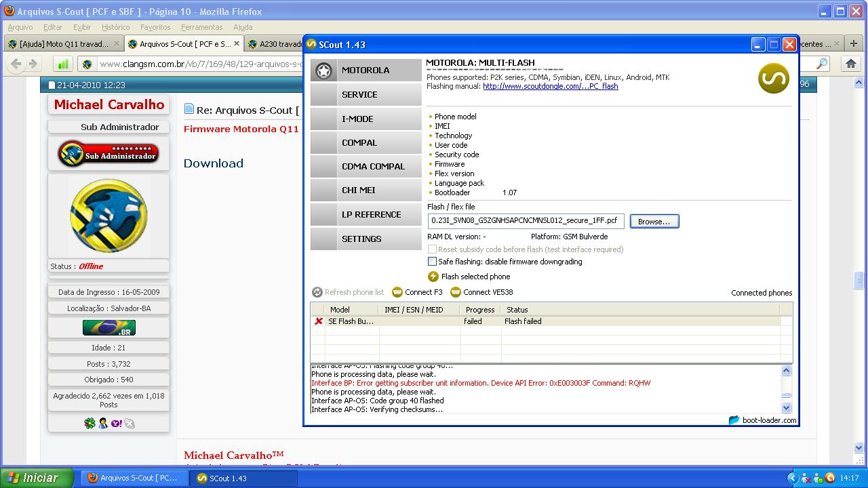This screenshot has height=488, width=868.
Task: Open the boot-loader.com link
Action: pos(770,420)
